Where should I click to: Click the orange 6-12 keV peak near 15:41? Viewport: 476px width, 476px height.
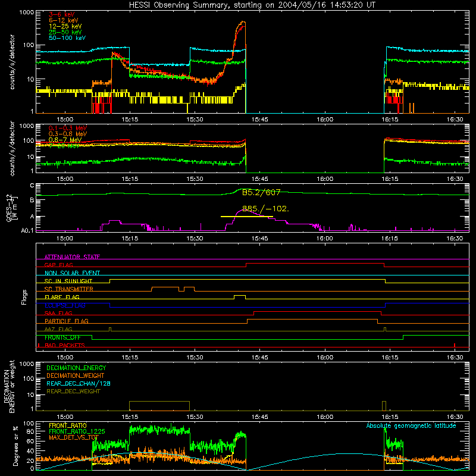[x=243, y=23]
